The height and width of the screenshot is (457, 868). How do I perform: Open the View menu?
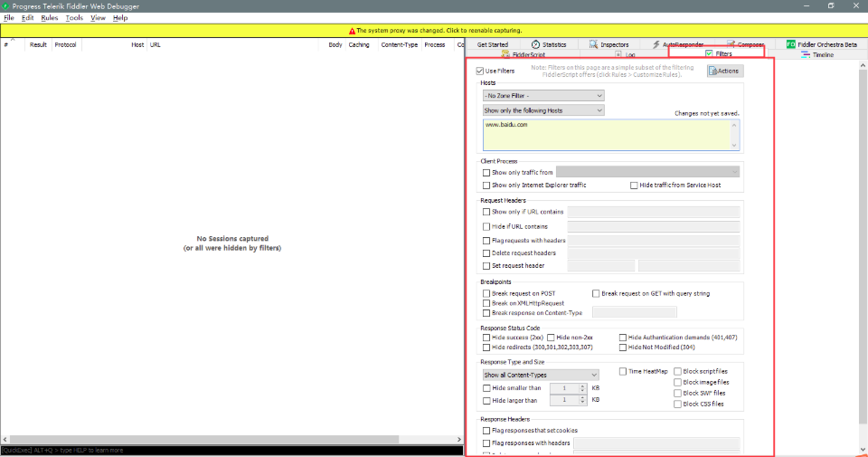click(98, 18)
